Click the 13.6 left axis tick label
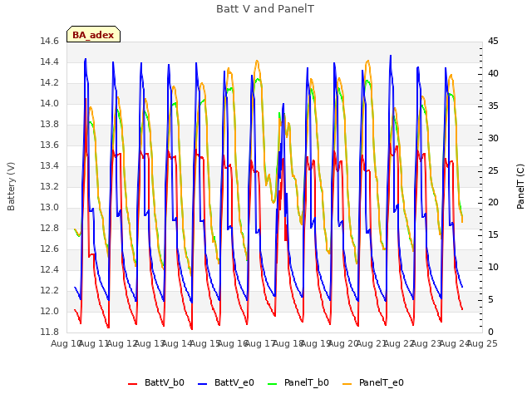The width and height of the screenshot is (532, 399). pos(49,145)
